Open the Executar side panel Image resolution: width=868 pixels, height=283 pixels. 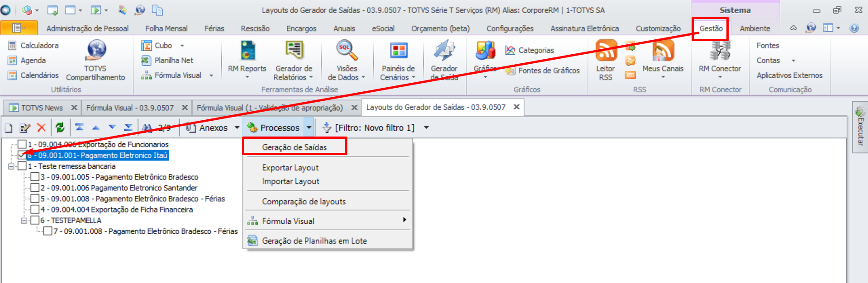[860, 127]
